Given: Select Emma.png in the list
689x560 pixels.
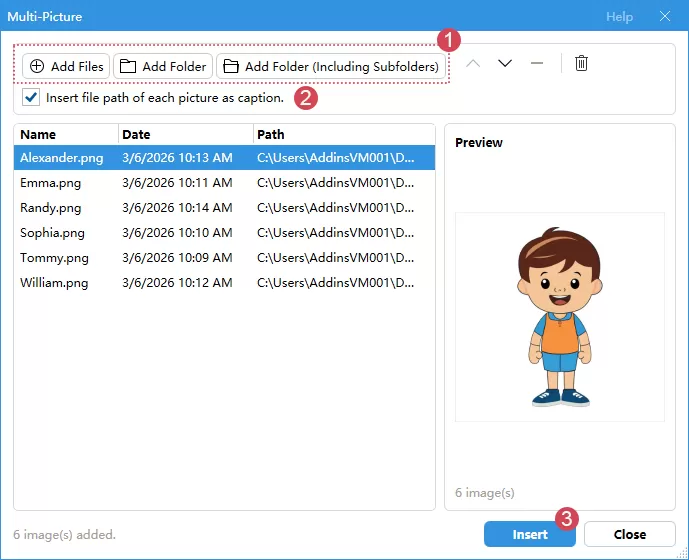Looking at the screenshot, I should (x=225, y=183).
